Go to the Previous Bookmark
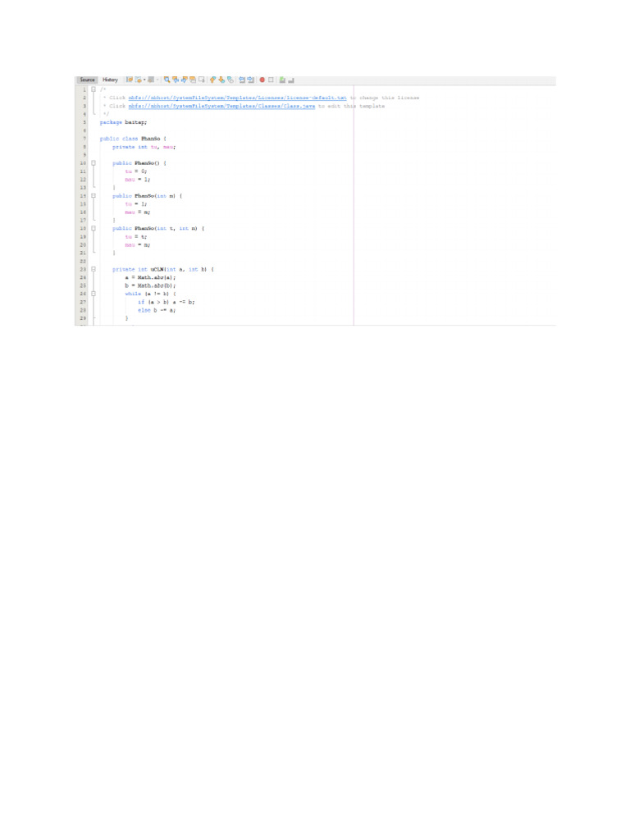Image resolution: width=630 pixels, height=840 pixels. coord(212,80)
